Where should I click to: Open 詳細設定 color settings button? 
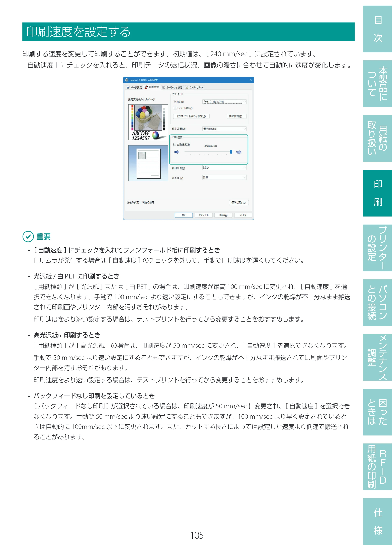(236, 116)
